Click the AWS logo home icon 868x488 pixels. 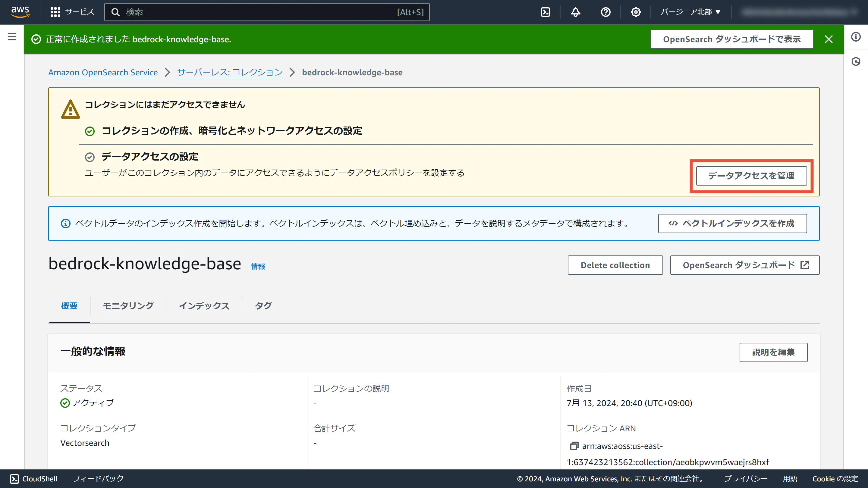[x=20, y=12]
